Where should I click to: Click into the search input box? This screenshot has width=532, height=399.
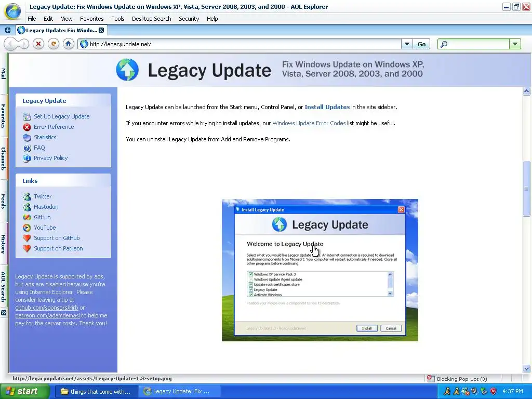[x=478, y=44]
